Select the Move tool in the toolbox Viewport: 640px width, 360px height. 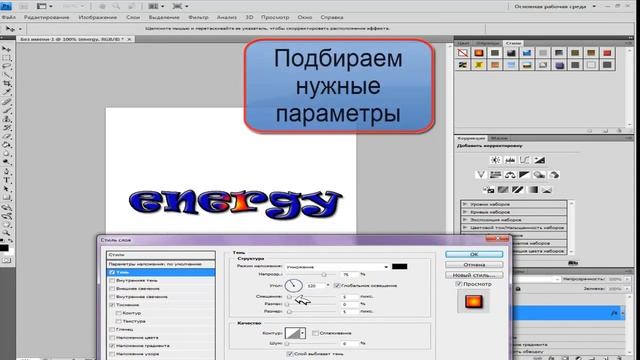(7, 49)
